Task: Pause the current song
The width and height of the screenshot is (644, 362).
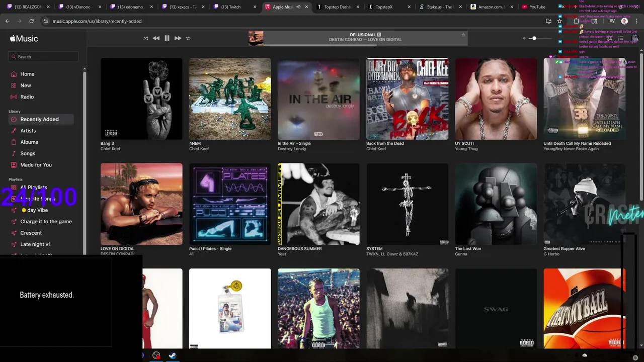Action: 167,38
